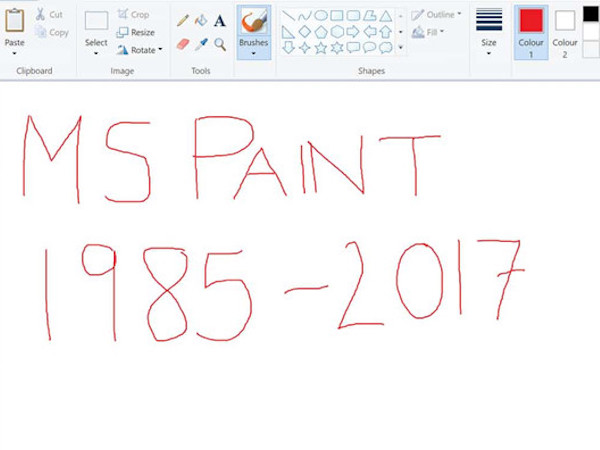Select the Diamond shape
This screenshot has width=600, height=450.
[305, 31]
